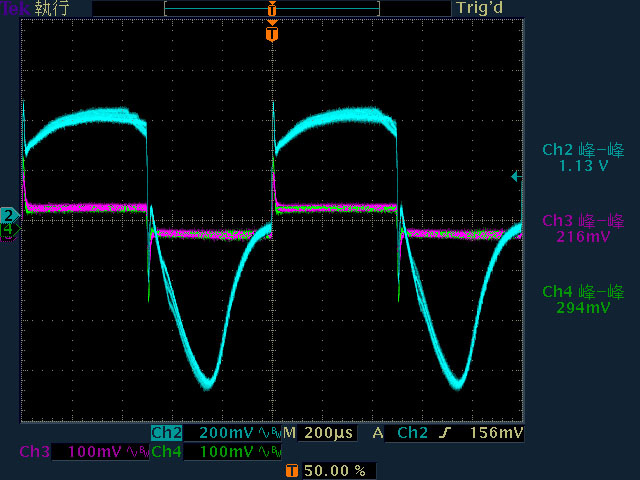Click the Ch2 peak-to-peak 1.13 V measurement
Image resolution: width=640 pixels, height=480 pixels.
[x=583, y=158]
